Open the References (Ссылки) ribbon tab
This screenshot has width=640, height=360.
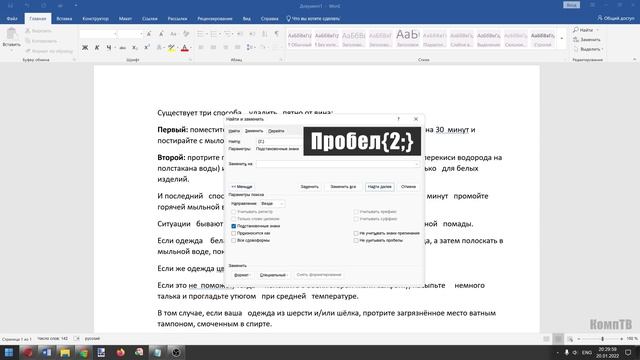150,18
